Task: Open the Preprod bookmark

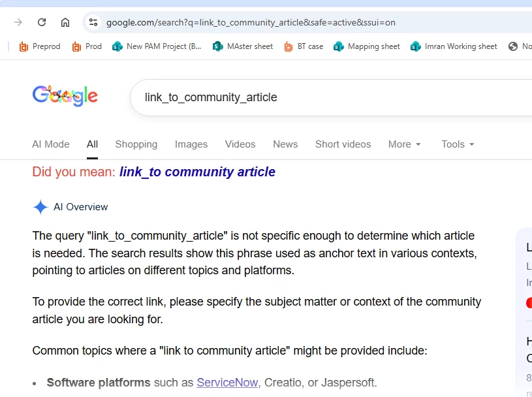Action: [40, 46]
